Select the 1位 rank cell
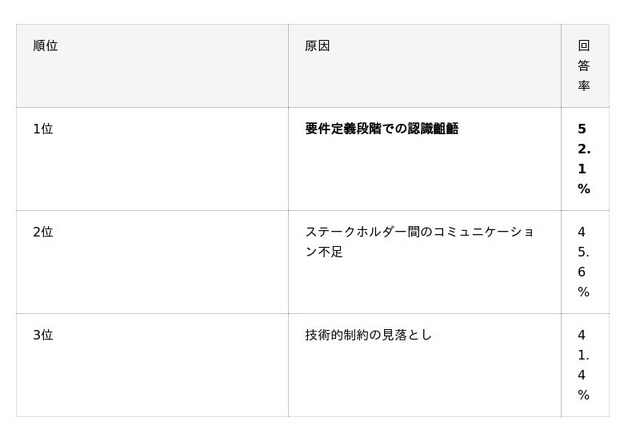 [43, 129]
